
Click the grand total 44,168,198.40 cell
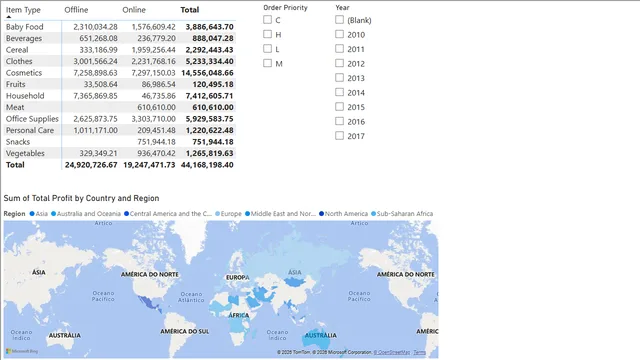coord(207,165)
